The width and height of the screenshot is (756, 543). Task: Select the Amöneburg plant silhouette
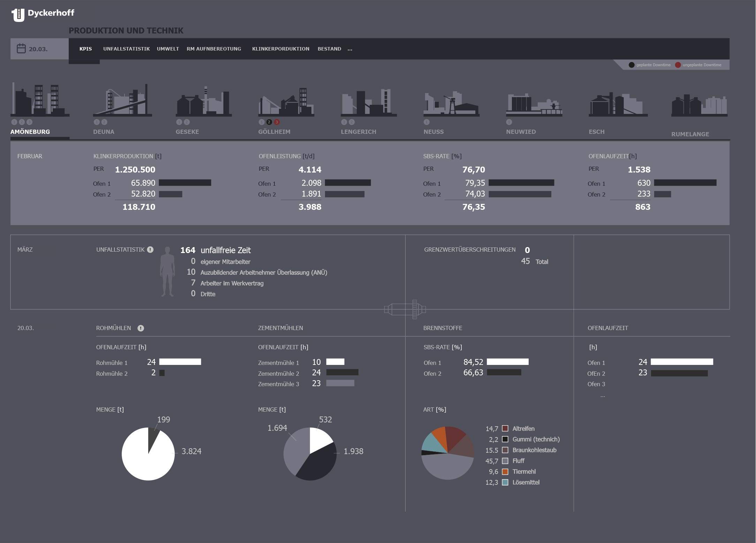point(40,99)
